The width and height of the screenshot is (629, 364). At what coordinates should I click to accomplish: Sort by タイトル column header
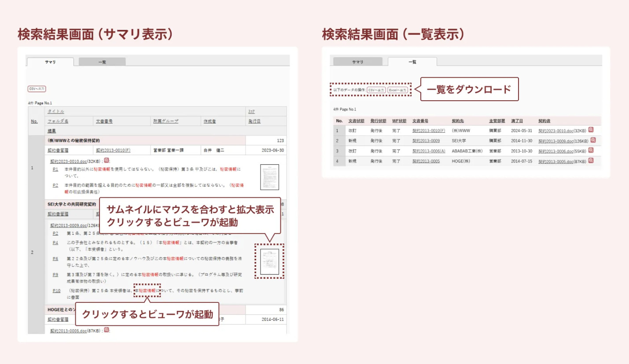(56, 112)
